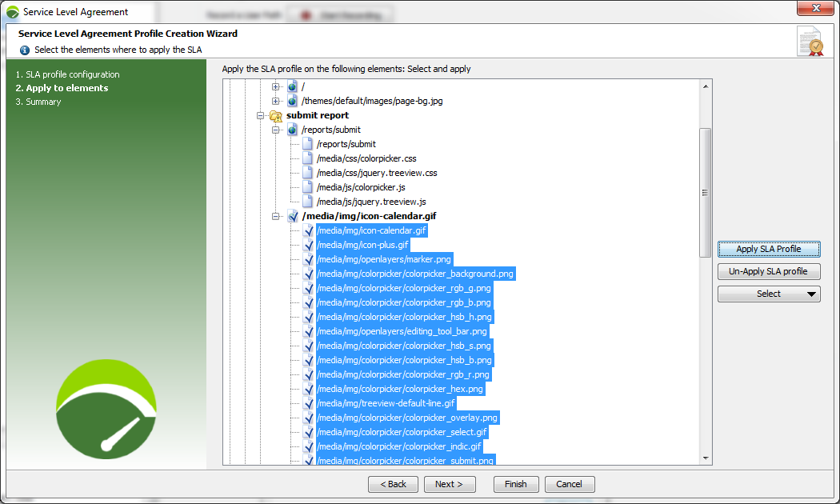Select the colorpicker_indic.gif row
The image size is (840, 504).
(400, 447)
